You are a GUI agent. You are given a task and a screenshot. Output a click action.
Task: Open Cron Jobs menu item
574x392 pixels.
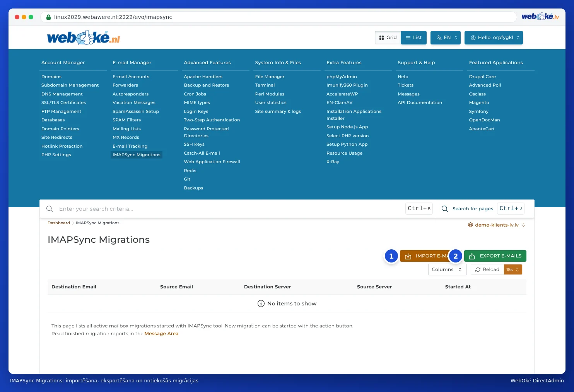195,94
